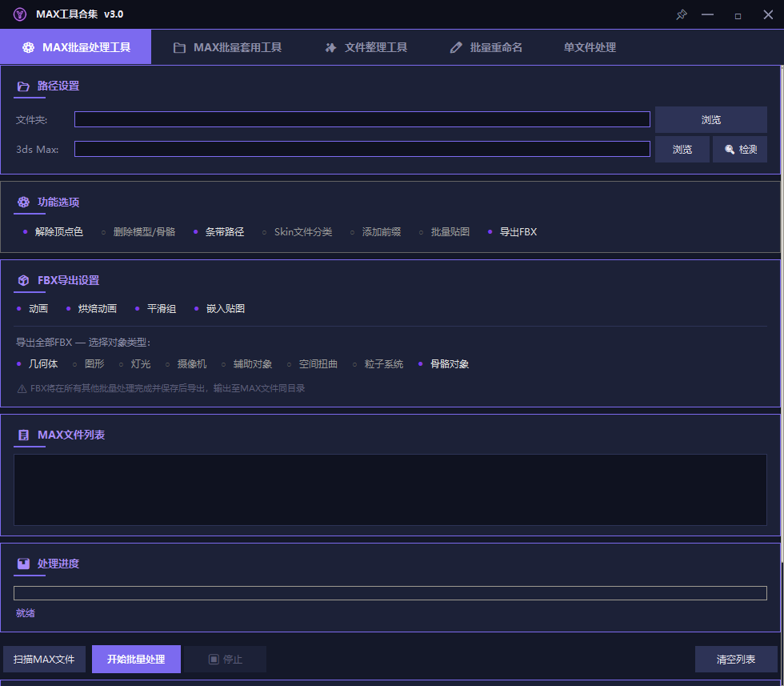Click 浏览 button for 3ds Max path
This screenshot has height=686, width=784.
click(682, 149)
